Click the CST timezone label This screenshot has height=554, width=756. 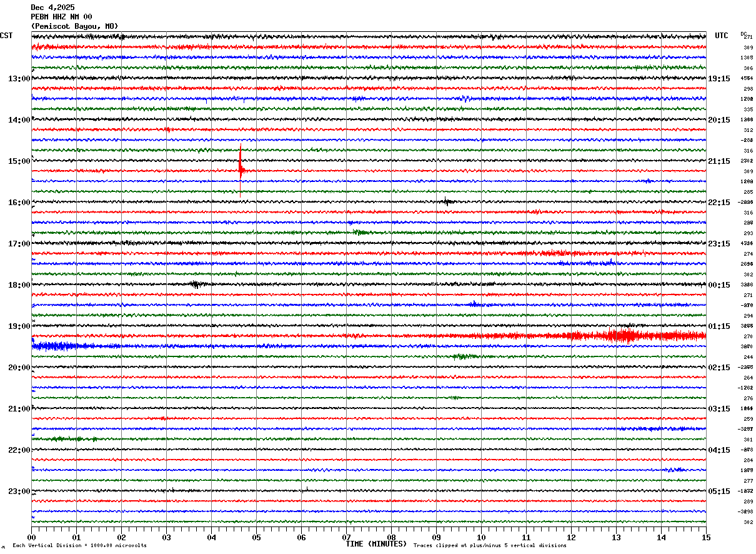[x=6, y=36]
